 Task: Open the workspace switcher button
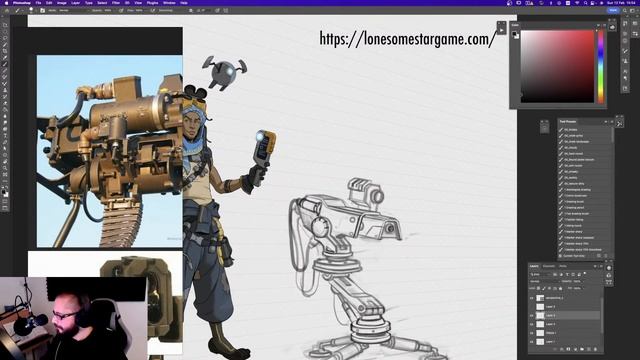point(633,10)
